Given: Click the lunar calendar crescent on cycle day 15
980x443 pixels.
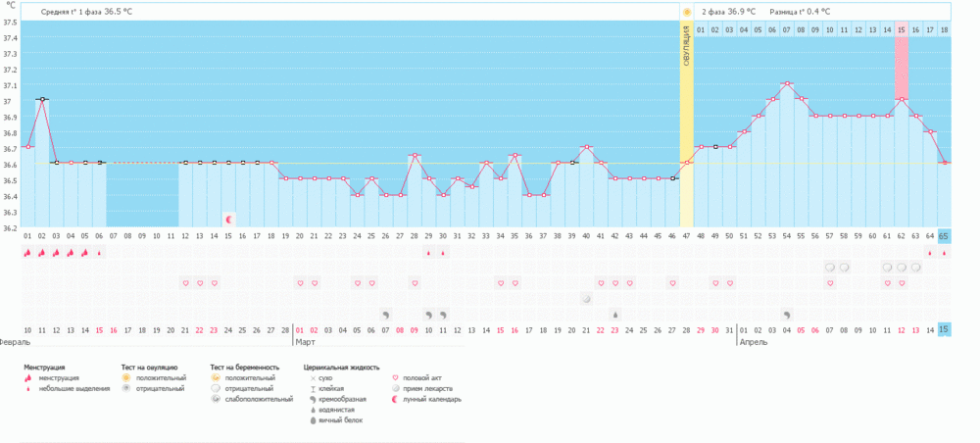Looking at the screenshot, I should pyautogui.click(x=228, y=220).
